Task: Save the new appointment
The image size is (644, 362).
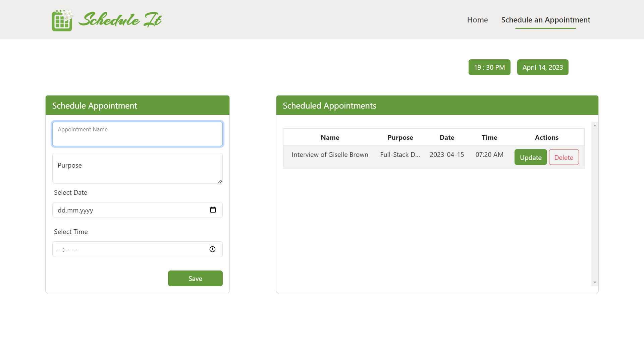Action: tap(195, 278)
